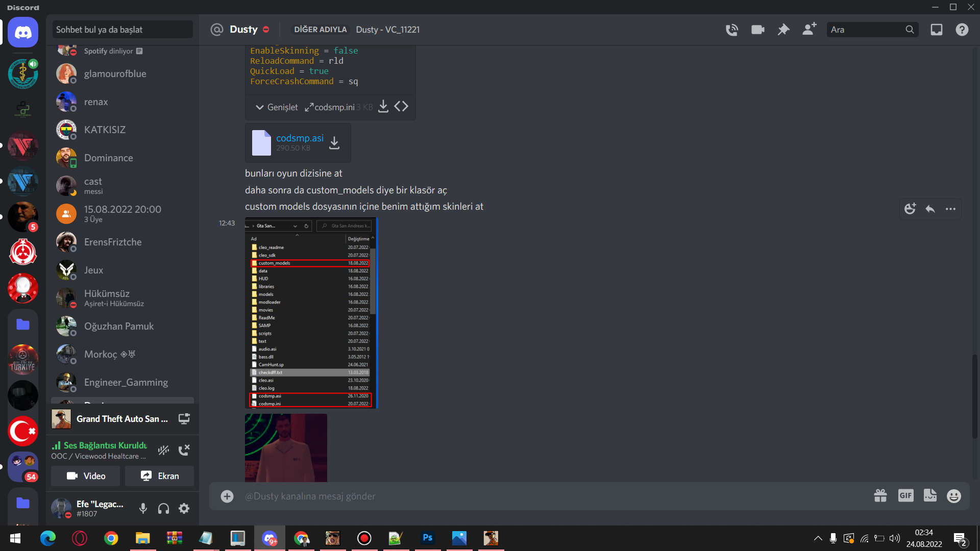Viewport: 980px width, 551px height.
Task: Download the codsmp.ini attachment
Action: 383,107
